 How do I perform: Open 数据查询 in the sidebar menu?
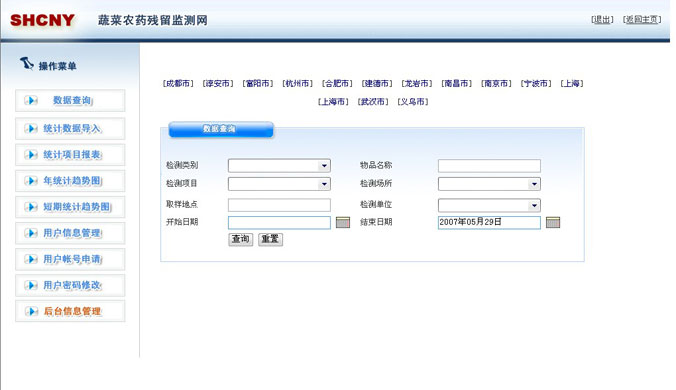tap(70, 100)
